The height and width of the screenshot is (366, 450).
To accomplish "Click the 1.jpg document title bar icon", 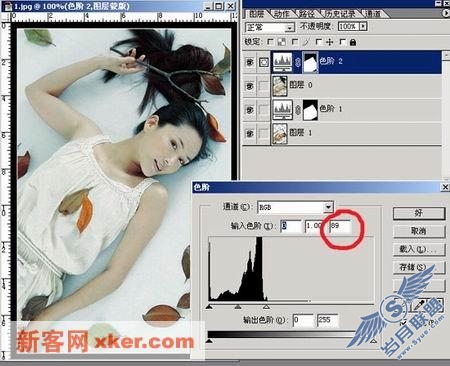I will pos(8,6).
